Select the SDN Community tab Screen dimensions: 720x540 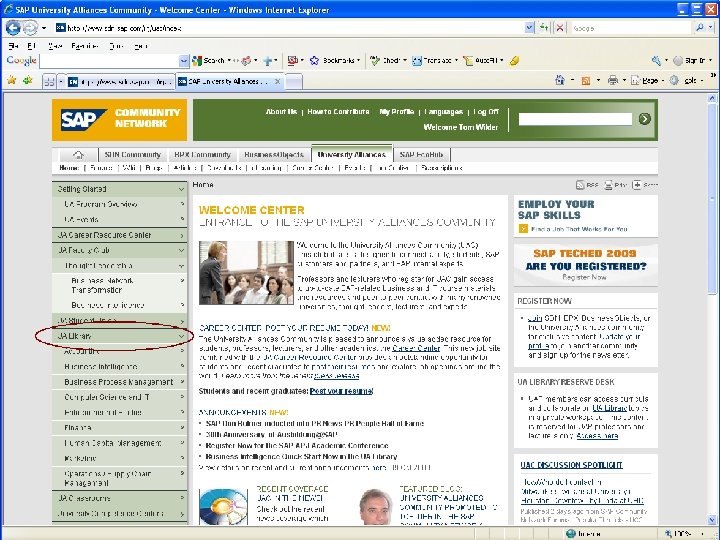click(x=133, y=155)
